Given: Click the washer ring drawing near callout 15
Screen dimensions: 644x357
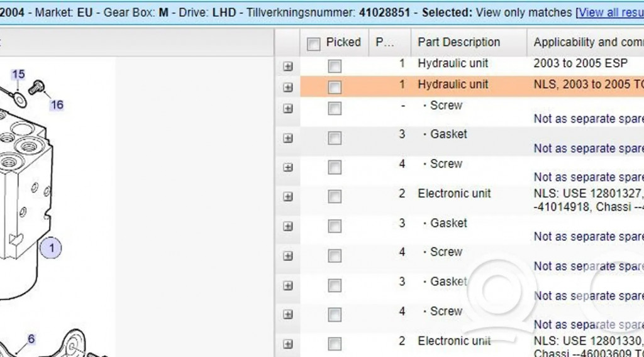Looking at the screenshot, I should 19,99.
